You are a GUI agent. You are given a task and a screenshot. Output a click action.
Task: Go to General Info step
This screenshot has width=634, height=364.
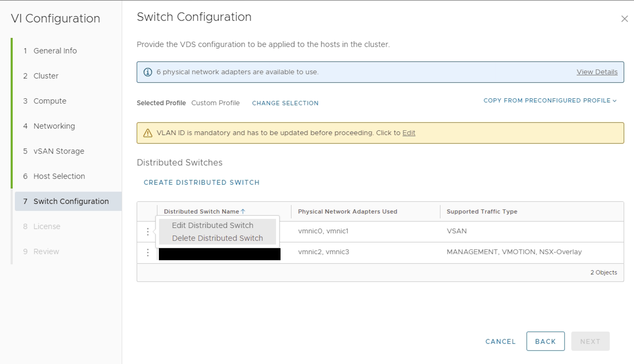point(55,51)
